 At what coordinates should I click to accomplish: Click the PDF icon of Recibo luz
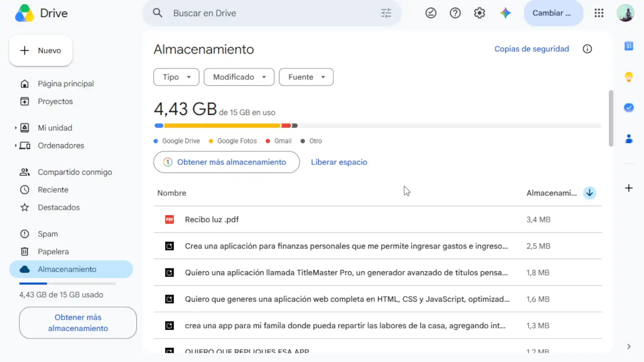[x=169, y=220]
